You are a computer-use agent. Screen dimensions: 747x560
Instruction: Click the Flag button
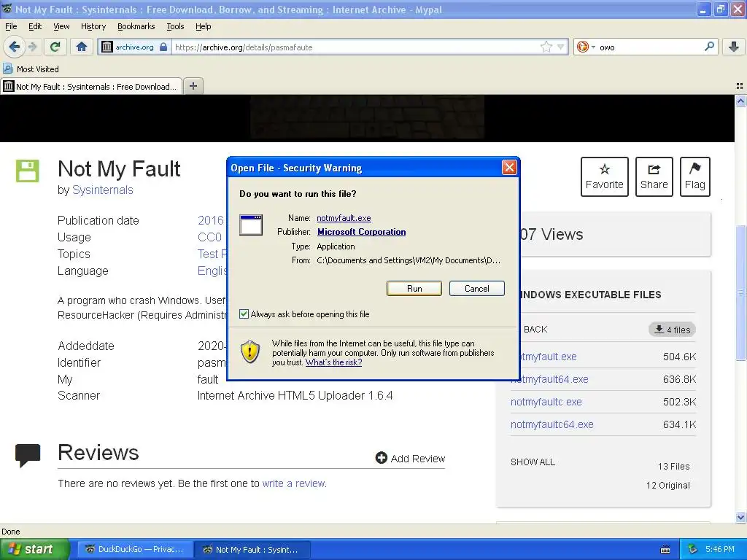coord(694,176)
